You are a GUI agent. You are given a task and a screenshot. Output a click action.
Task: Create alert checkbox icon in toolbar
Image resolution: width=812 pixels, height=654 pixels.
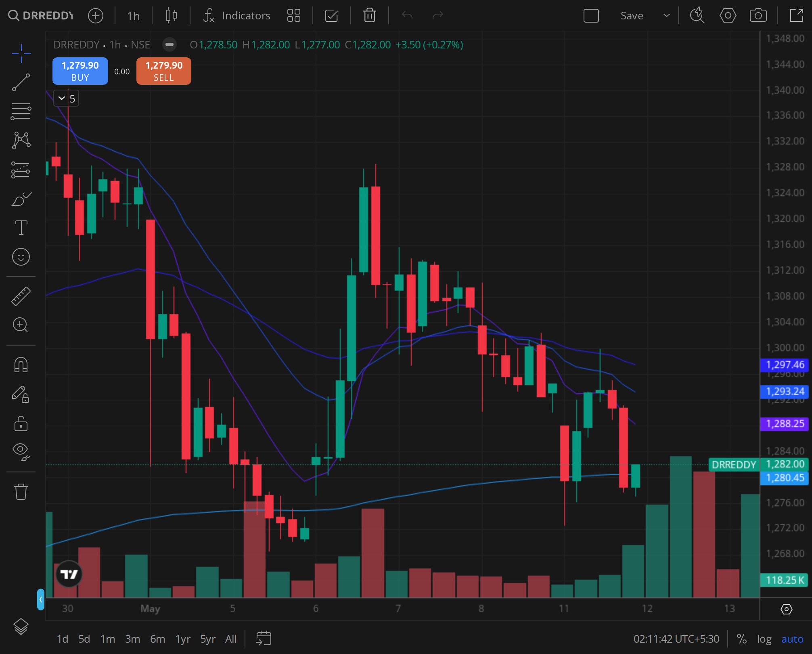pos(331,16)
